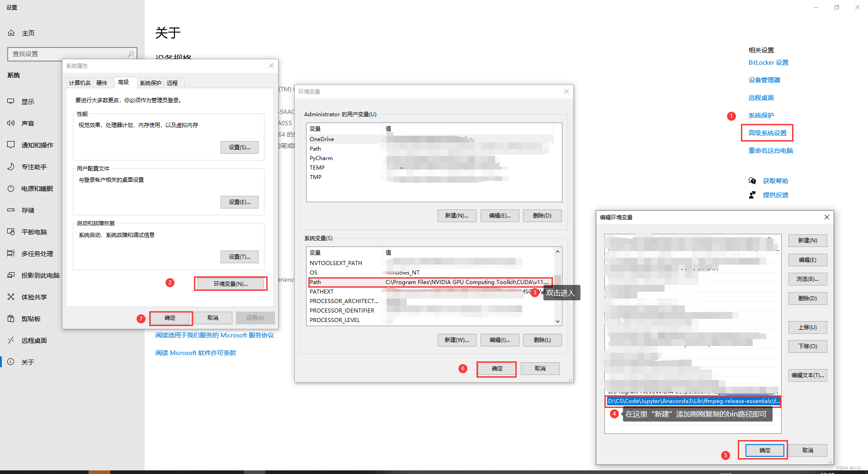Click scroll up arrow in system variables list
Screen dimensions: 868x474
tap(557, 251)
